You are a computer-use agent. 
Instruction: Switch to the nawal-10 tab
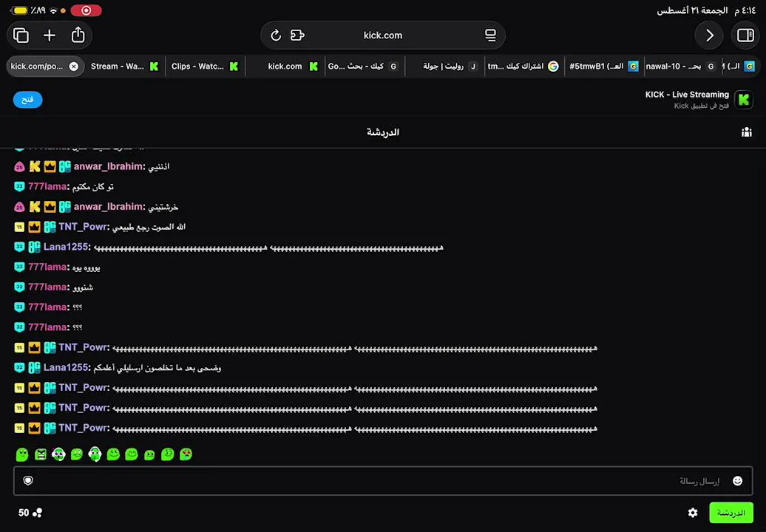[683, 66]
